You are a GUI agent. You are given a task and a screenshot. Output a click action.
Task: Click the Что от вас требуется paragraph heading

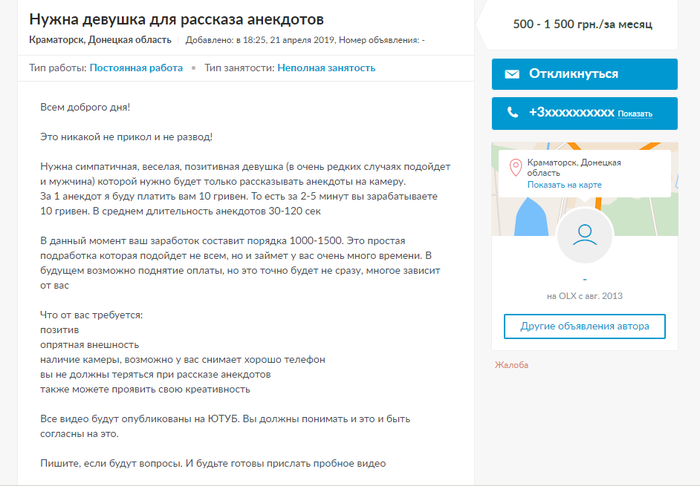[92, 314]
